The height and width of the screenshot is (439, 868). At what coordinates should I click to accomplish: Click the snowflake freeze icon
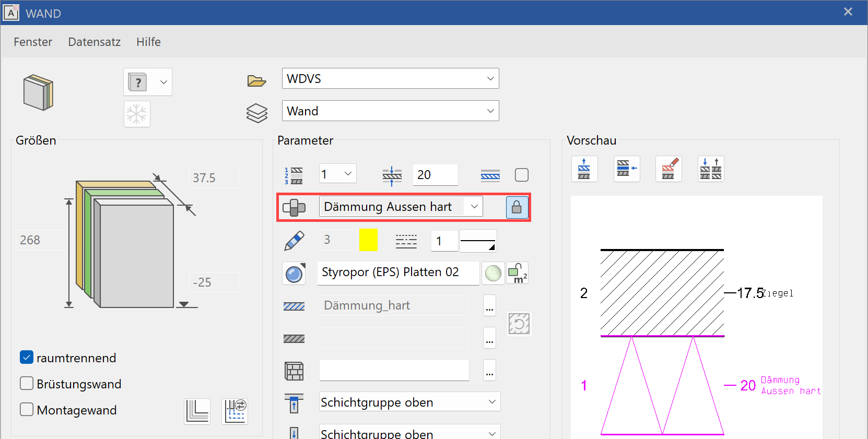(137, 114)
